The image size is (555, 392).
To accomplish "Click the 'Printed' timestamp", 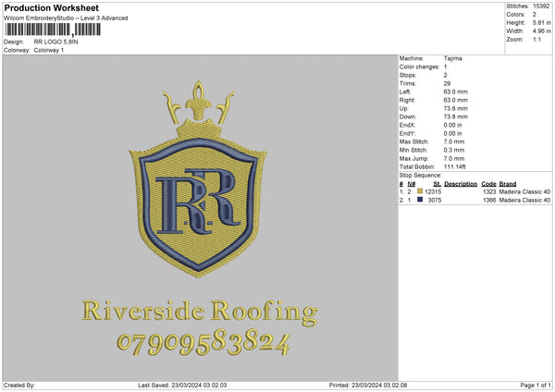I will (368, 385).
